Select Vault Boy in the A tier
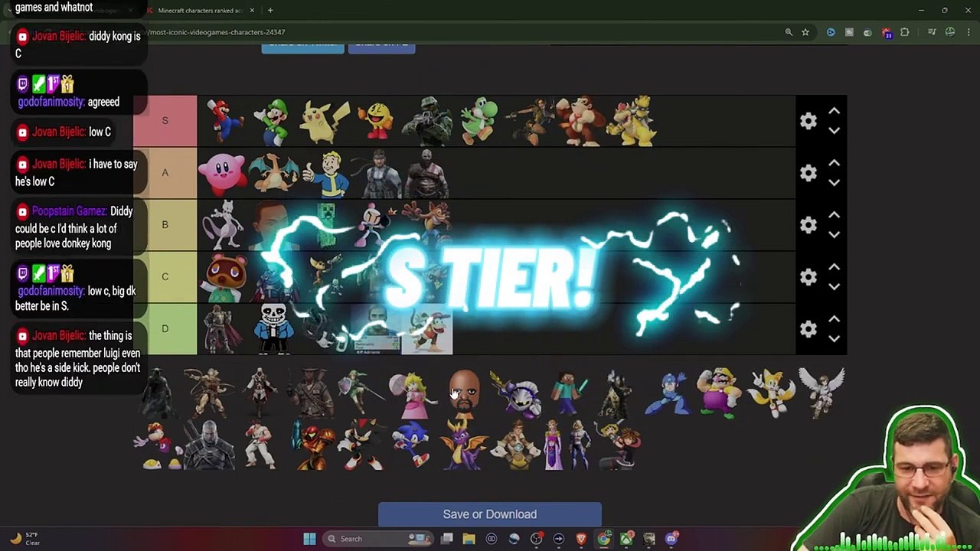This screenshot has width=980, height=551. 325,173
